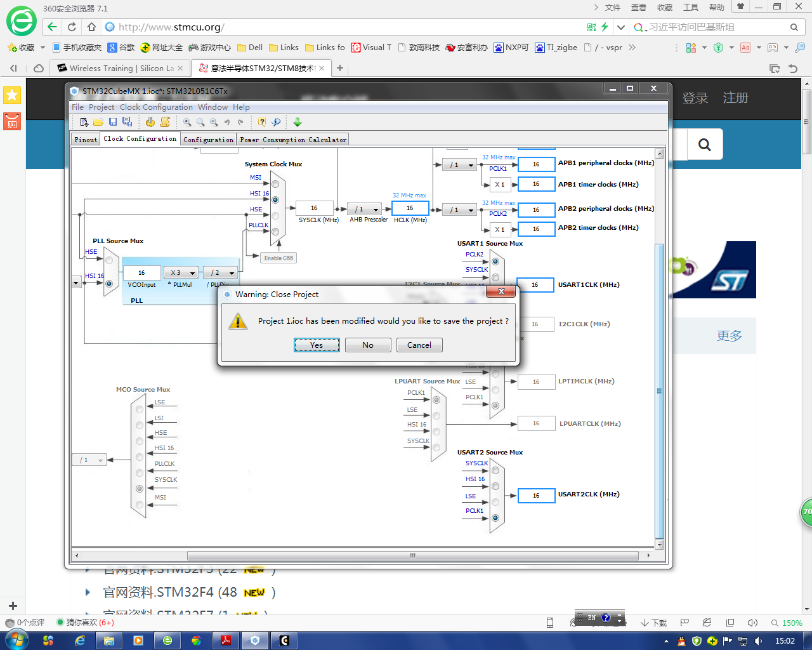
Task: Go back with the green browser arrow
Action: [x=52, y=27]
